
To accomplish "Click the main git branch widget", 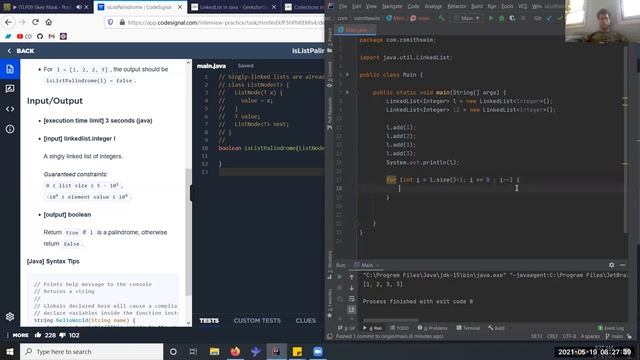I will [615, 336].
